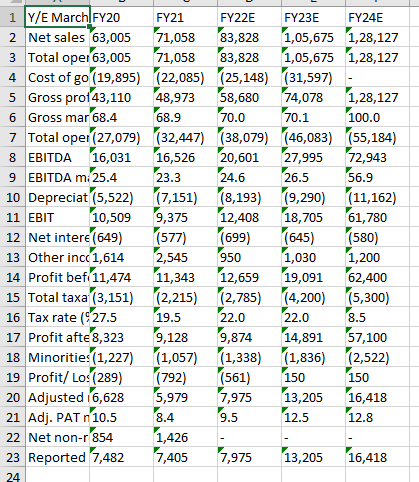Click EBITDA margin value 56.9

[377, 177]
